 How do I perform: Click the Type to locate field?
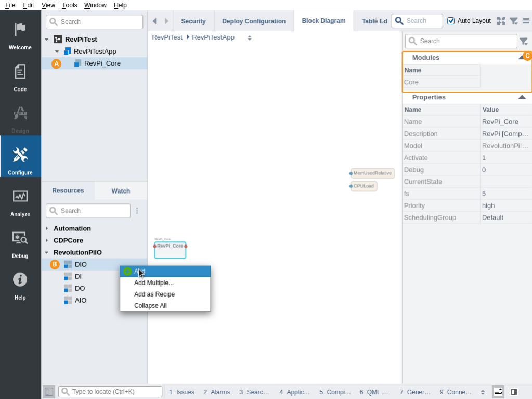click(116, 392)
